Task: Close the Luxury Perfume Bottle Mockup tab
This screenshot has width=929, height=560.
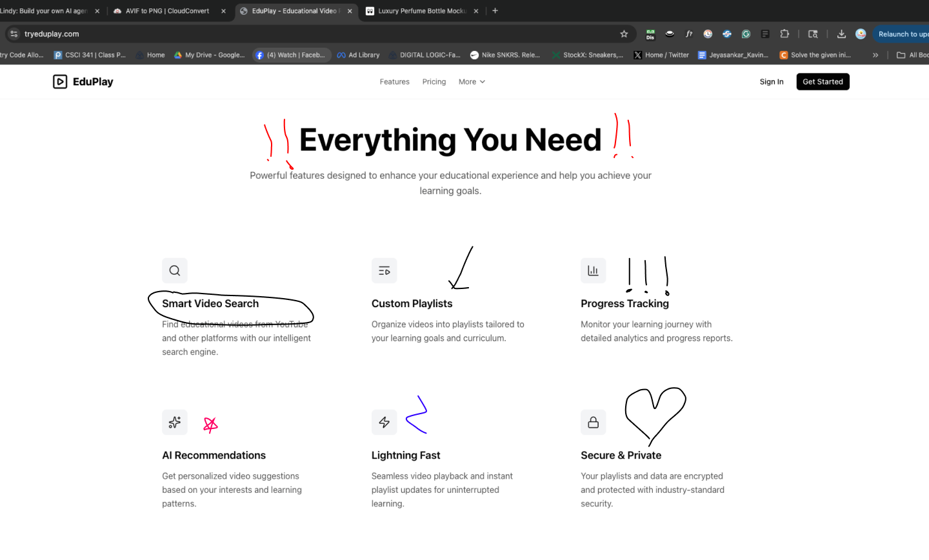Action: pyautogui.click(x=476, y=11)
